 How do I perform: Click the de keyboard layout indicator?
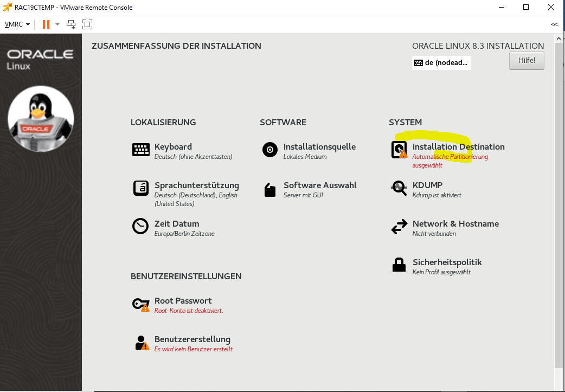441,62
